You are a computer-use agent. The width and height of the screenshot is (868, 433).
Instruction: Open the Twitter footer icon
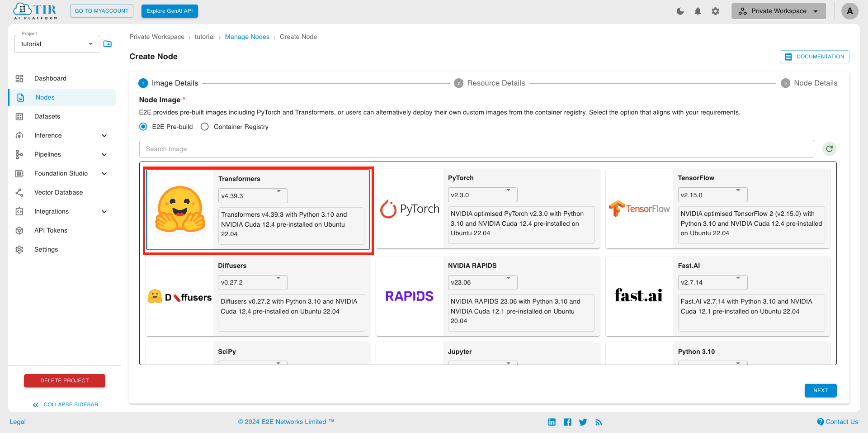point(583,422)
